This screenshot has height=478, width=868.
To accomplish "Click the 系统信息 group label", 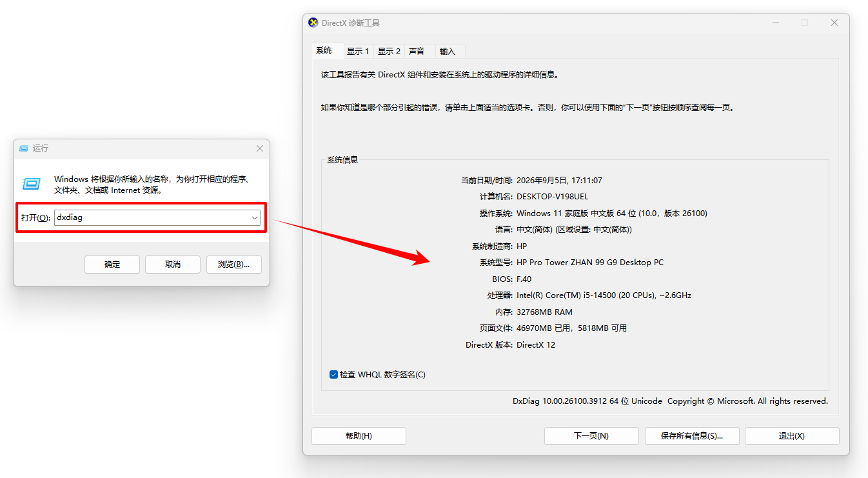I will pos(342,160).
